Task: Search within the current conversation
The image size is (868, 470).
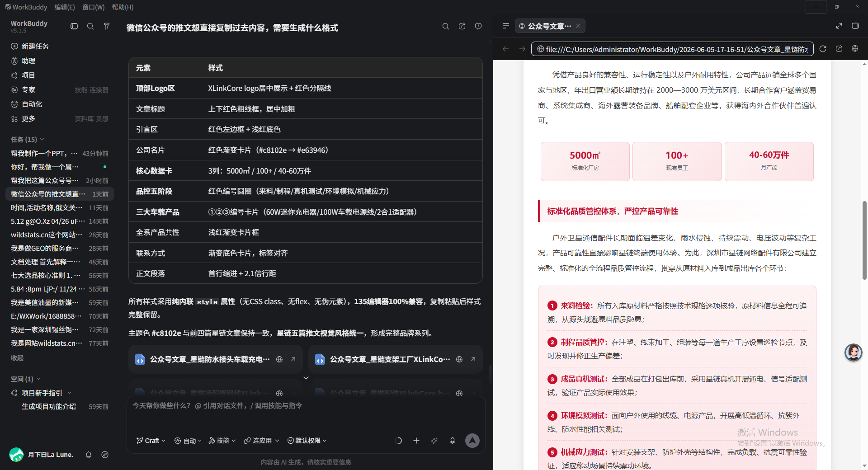Action: pos(446,26)
